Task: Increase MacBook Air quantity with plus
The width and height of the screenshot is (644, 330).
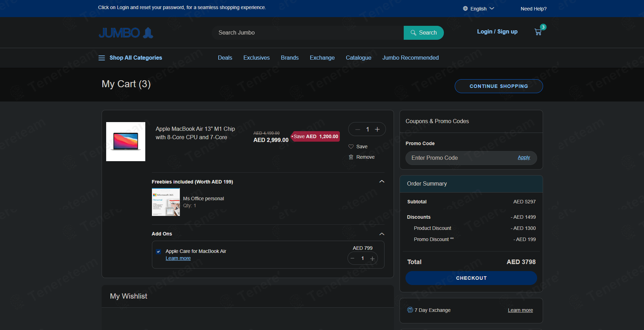Action: (377, 129)
